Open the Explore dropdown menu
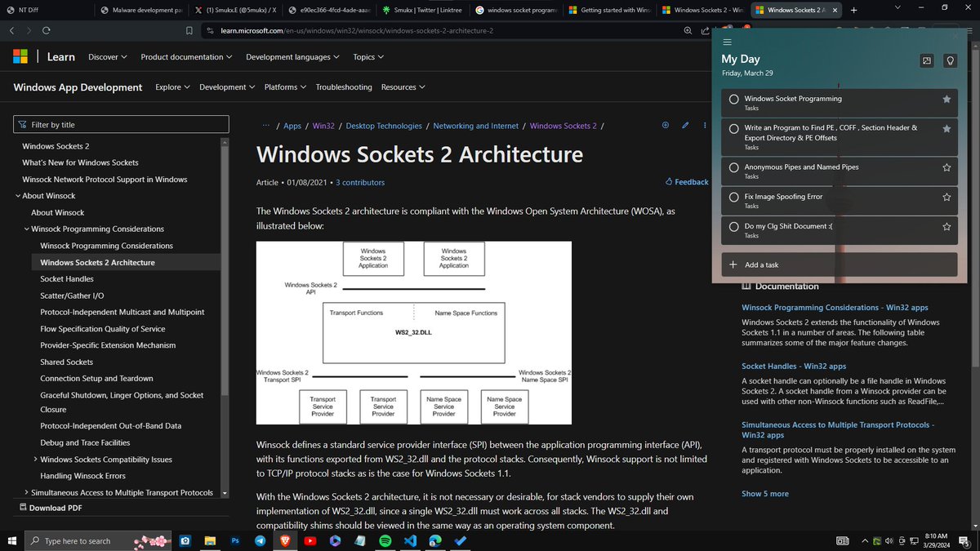The image size is (980, 551). (172, 87)
